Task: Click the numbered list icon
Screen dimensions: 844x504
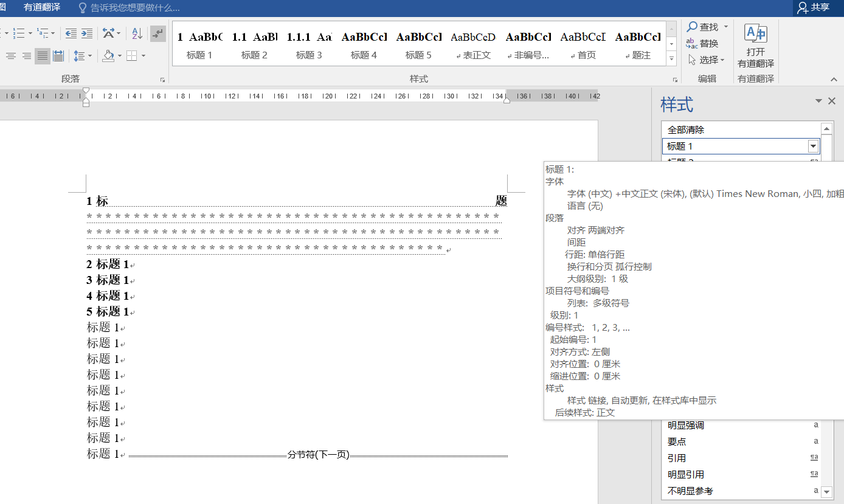Action: (x=18, y=33)
